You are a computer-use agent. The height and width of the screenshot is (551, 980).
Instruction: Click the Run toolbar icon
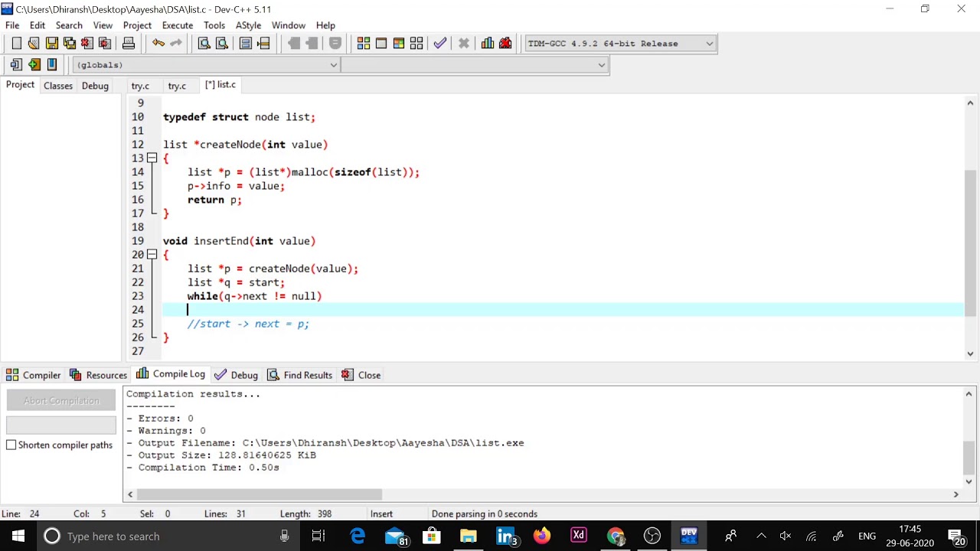pos(381,44)
